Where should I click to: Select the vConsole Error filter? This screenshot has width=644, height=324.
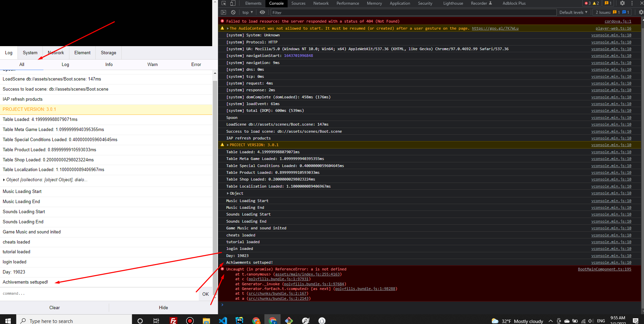click(196, 65)
